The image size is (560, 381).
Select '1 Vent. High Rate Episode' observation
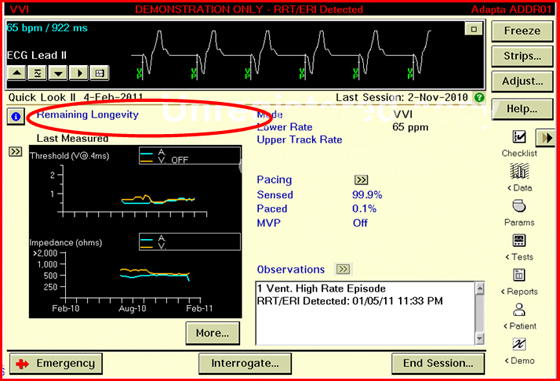tap(321, 289)
